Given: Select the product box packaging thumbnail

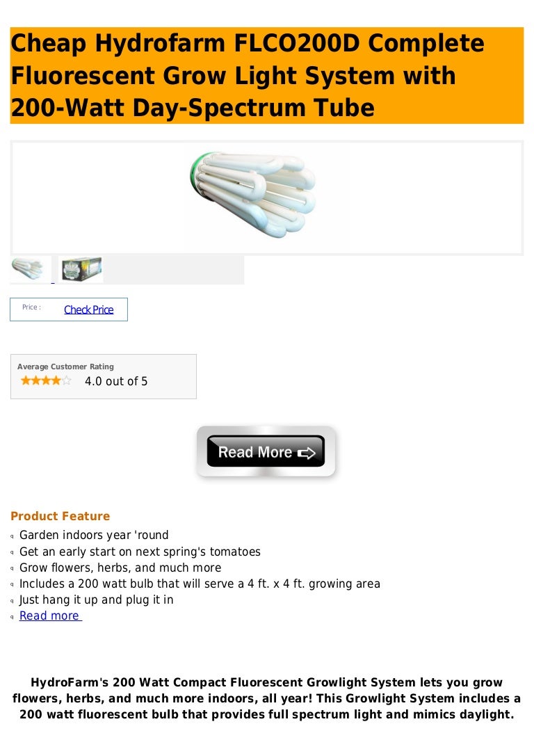Looking at the screenshot, I should [81, 269].
